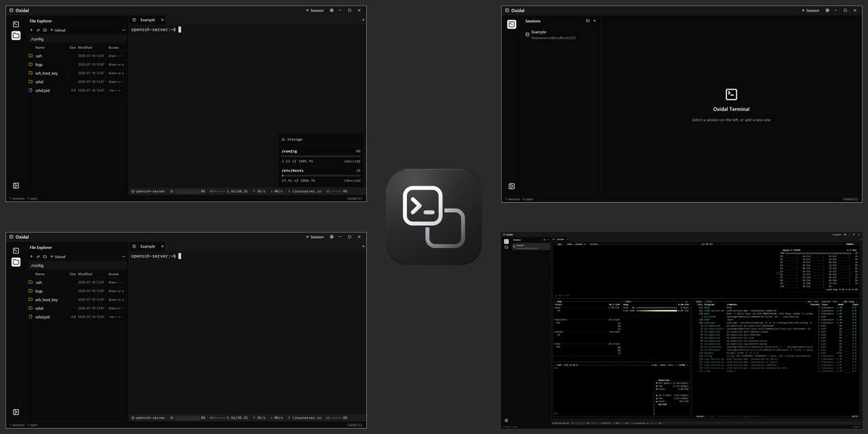
Task: Click new folder icon in the welcome window's Sessions panel
Action: (587, 21)
